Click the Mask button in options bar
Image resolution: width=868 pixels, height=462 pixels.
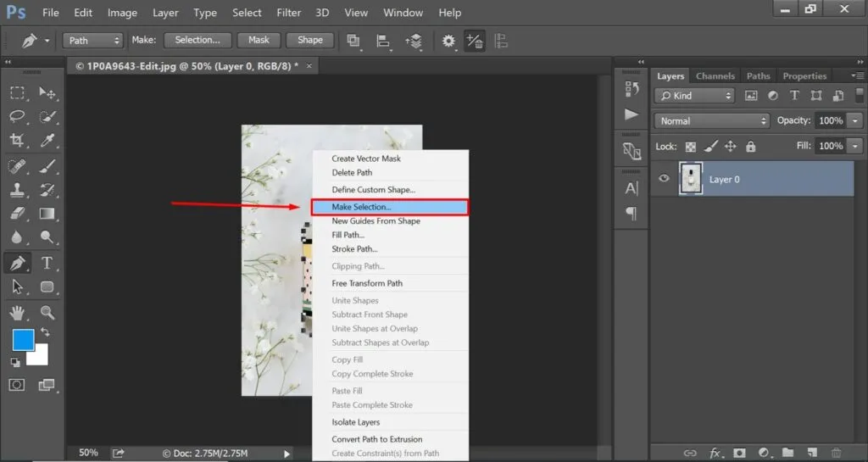[259, 40]
